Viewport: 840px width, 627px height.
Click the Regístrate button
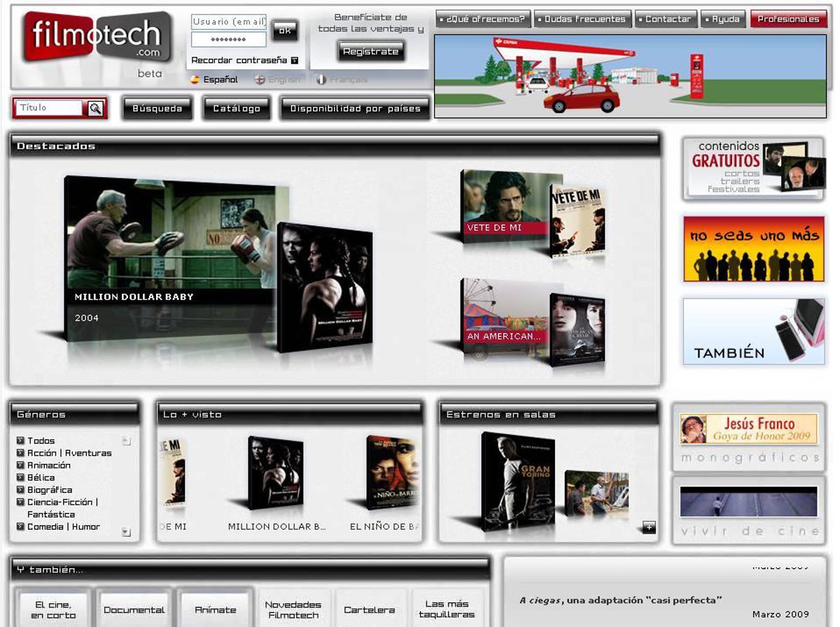(x=370, y=51)
